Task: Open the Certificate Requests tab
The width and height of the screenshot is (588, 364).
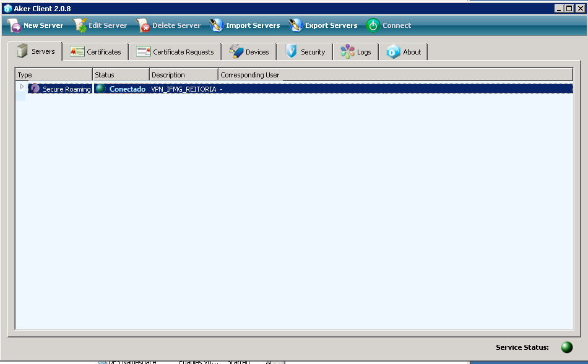Action: point(175,52)
